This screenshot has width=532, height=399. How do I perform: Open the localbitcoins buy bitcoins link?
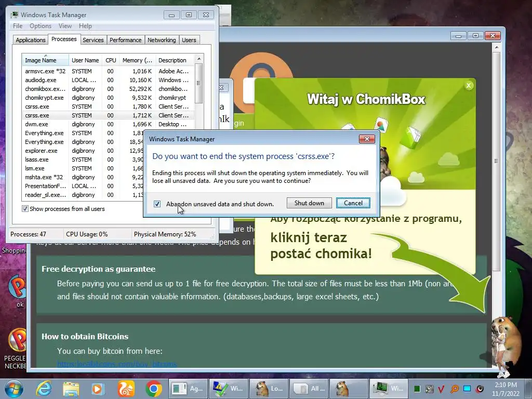pos(117,364)
